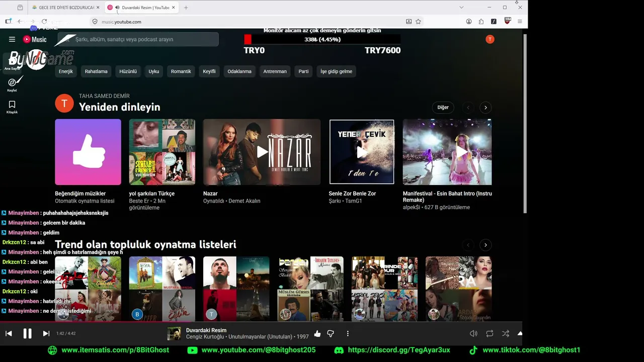Go back one page in browser
Viewport: 644px width, 362px height.
point(20,22)
